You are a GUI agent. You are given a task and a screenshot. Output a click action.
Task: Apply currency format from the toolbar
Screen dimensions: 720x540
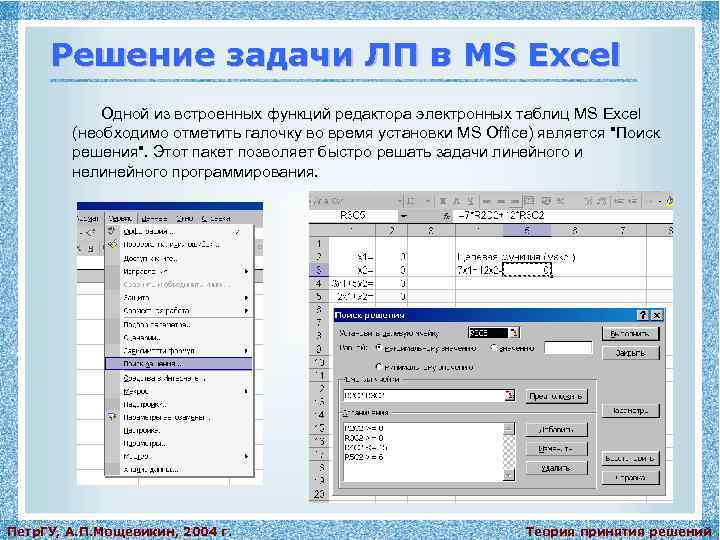point(546,201)
